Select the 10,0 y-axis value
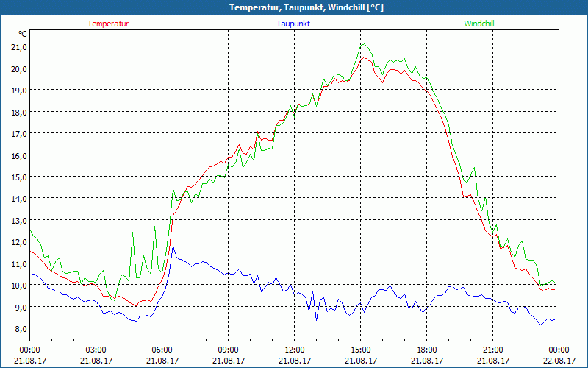588x368 pixels. 19,285
